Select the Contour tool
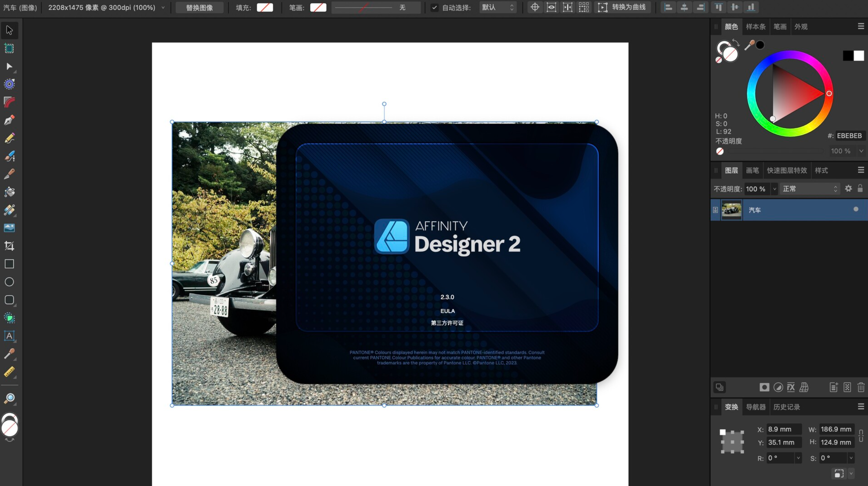 tap(9, 84)
